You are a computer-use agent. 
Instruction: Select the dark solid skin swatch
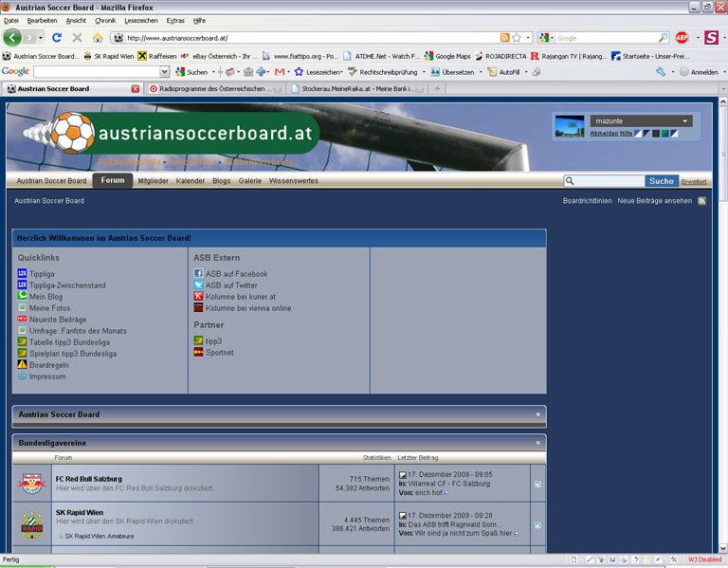tap(656, 134)
